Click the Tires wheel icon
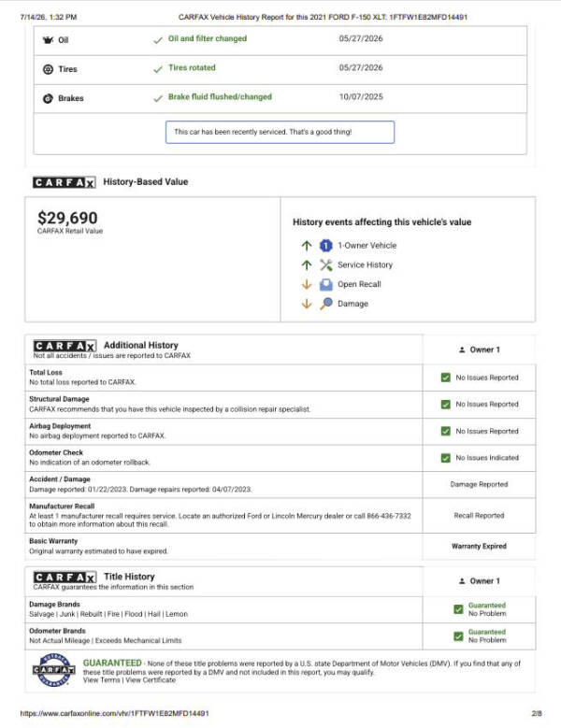561x728 pixels. pyautogui.click(x=48, y=69)
